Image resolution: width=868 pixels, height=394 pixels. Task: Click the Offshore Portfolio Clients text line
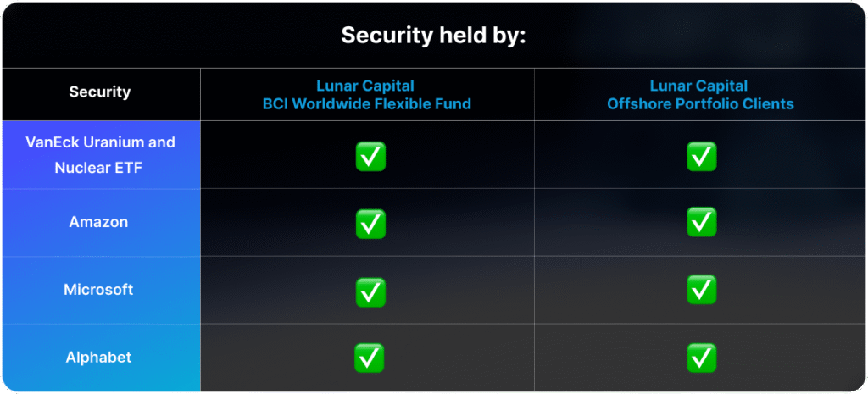coord(700,103)
